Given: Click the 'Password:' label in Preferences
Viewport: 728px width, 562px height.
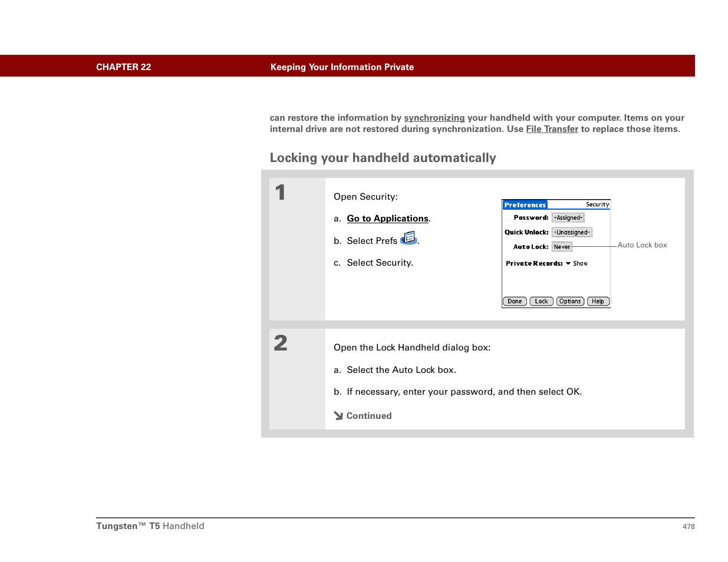Looking at the screenshot, I should 531,218.
